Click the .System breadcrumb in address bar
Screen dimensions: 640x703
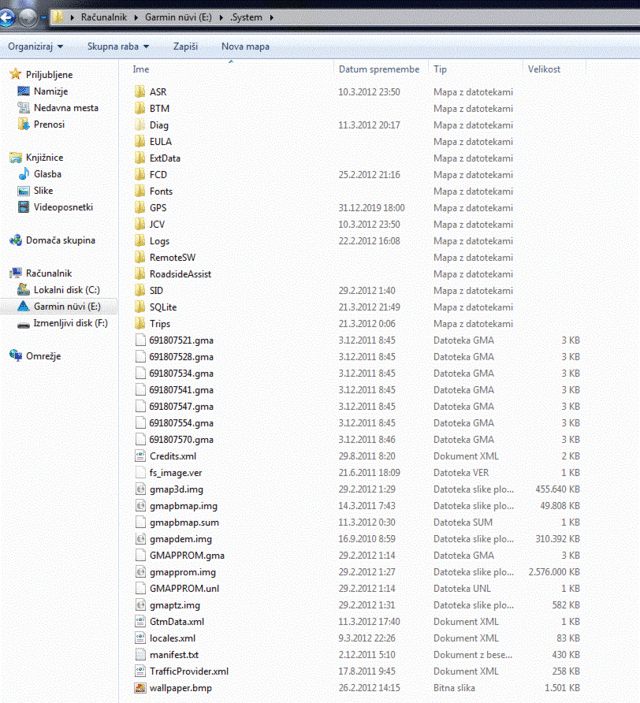point(246,17)
